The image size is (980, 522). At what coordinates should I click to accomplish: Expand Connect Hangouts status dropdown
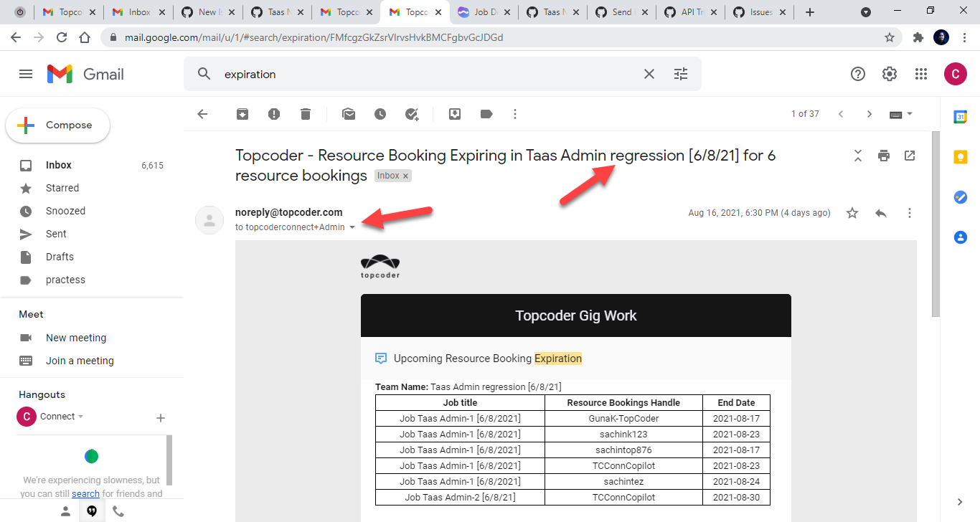coord(80,417)
